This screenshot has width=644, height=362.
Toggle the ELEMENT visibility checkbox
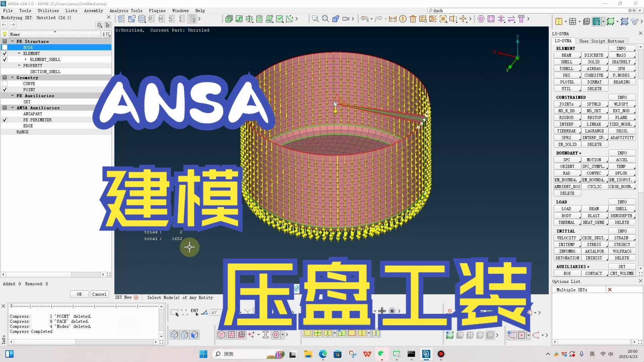(x=5, y=54)
